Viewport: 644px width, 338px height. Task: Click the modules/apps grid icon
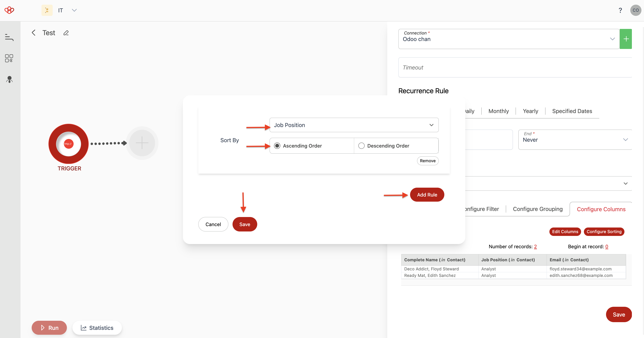9,58
